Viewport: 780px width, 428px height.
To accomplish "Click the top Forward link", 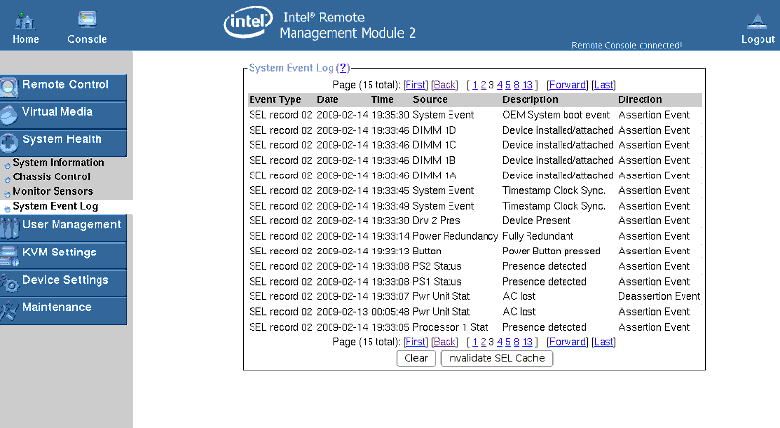I will click(567, 85).
